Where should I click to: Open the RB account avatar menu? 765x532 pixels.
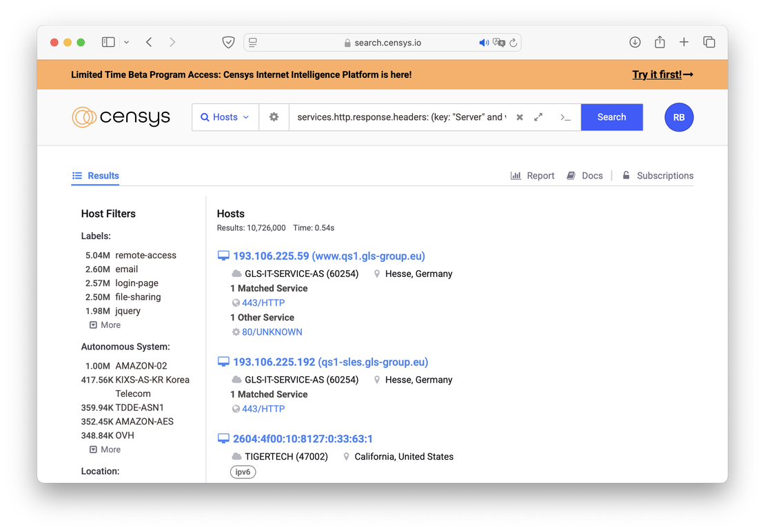(x=679, y=117)
